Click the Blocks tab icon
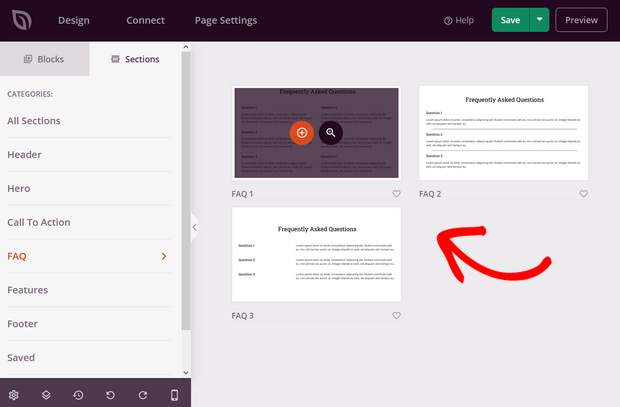The height and width of the screenshot is (407, 620). coord(28,59)
